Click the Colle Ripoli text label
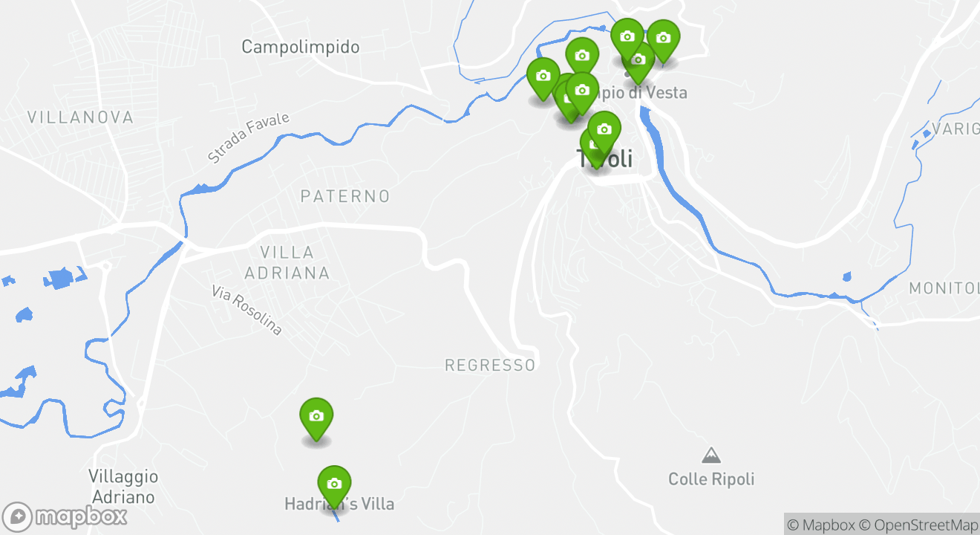 tap(711, 479)
